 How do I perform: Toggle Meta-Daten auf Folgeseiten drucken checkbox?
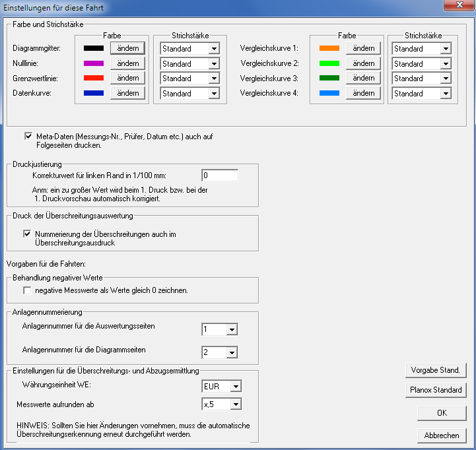[28, 137]
